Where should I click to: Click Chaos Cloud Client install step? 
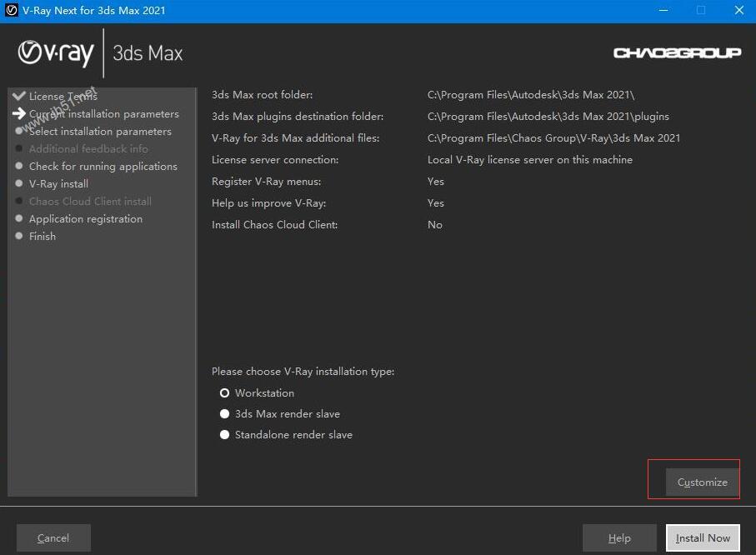[90, 201]
